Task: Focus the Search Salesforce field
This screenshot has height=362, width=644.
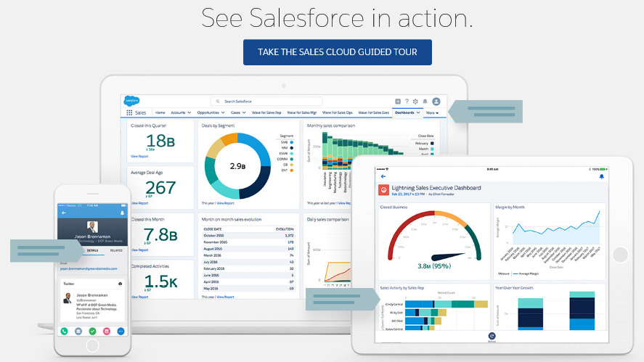Action: tap(266, 102)
